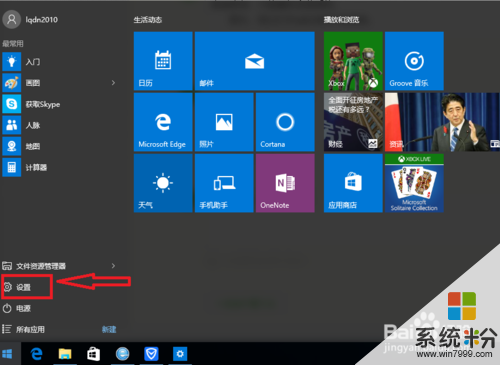500x365 pixels.
Task: Click the 最常用 (Most used) heading
Action: click(x=13, y=44)
